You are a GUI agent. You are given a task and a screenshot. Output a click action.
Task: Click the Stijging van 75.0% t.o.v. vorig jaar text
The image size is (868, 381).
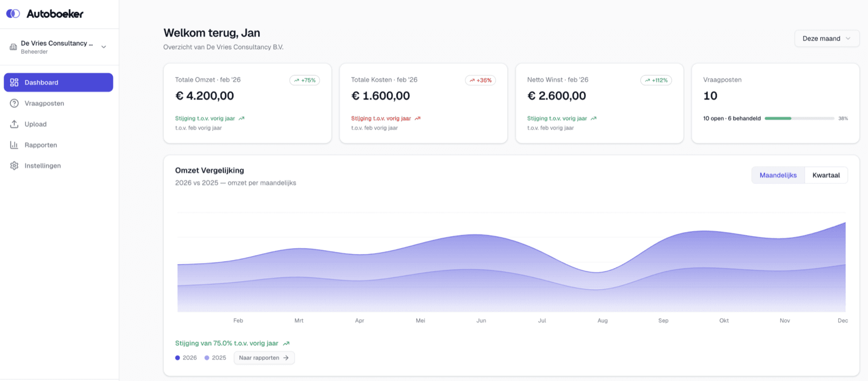(227, 344)
